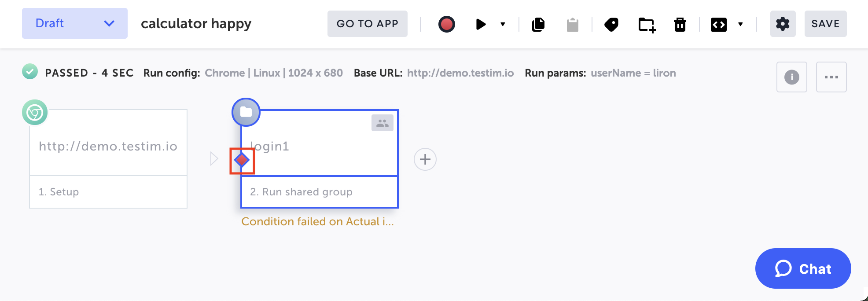Open the Chat support widget
The image size is (868, 301).
(x=803, y=268)
